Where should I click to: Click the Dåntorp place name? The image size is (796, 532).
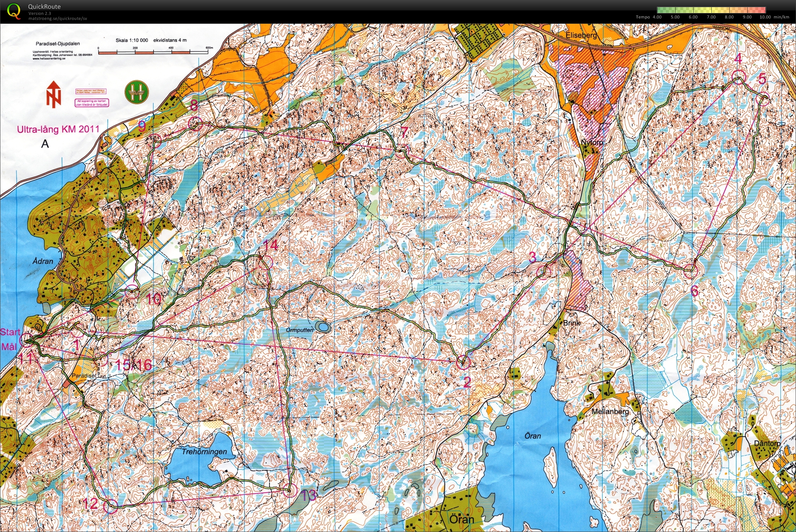click(767, 443)
